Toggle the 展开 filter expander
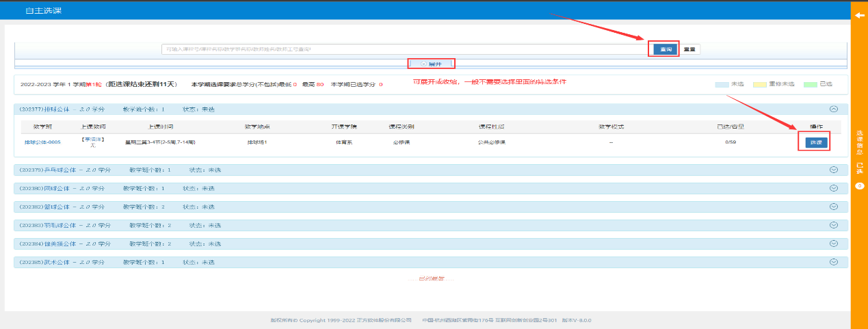 tap(432, 64)
